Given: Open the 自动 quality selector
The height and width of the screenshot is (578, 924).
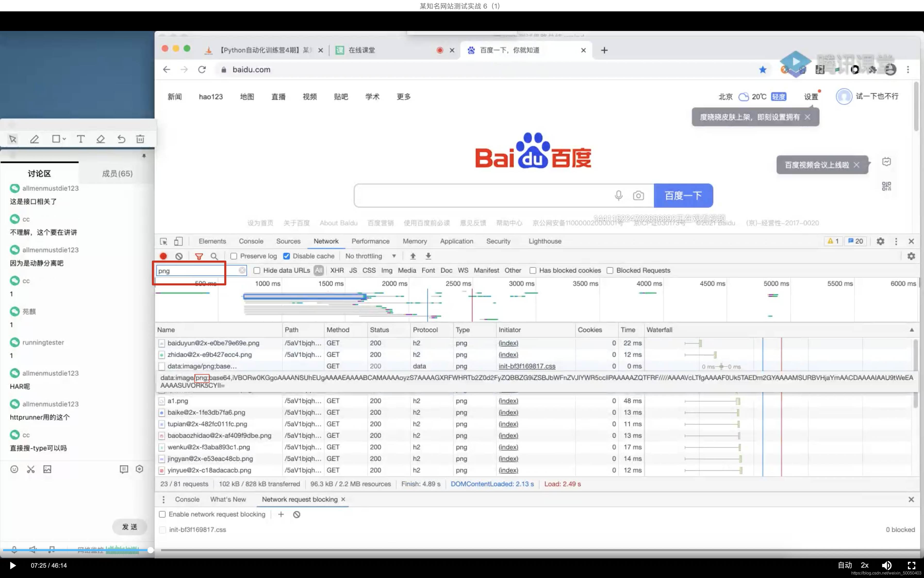Looking at the screenshot, I should 845,565.
